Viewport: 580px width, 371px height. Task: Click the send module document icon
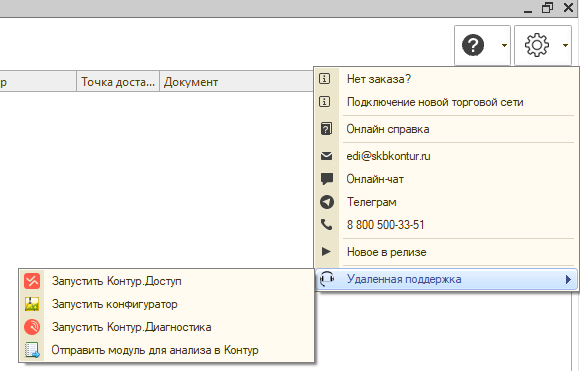tap(32, 350)
